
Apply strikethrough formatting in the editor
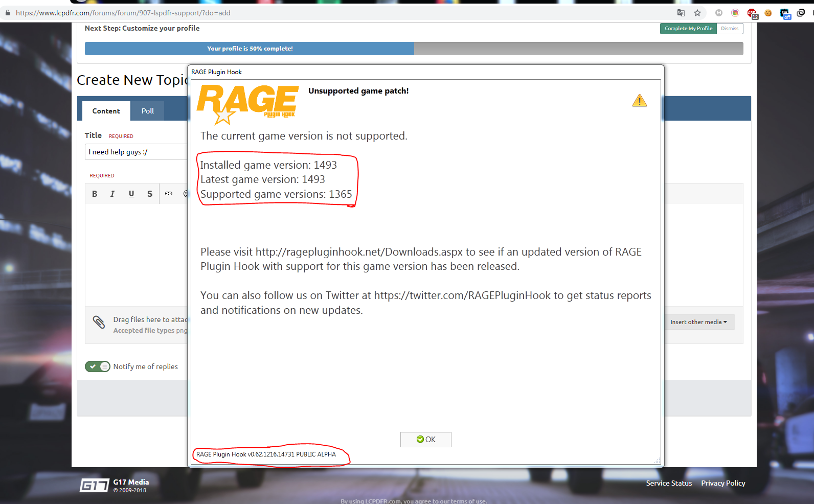click(150, 194)
